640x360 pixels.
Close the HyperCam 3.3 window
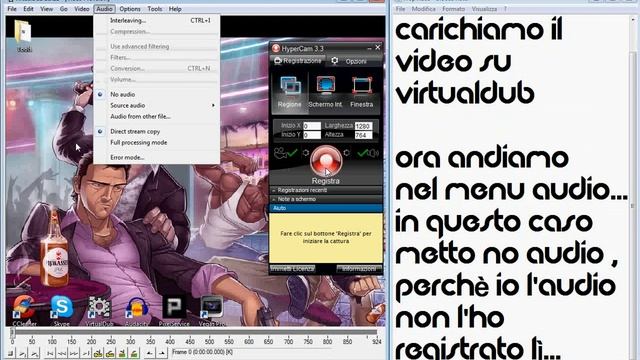378,48
